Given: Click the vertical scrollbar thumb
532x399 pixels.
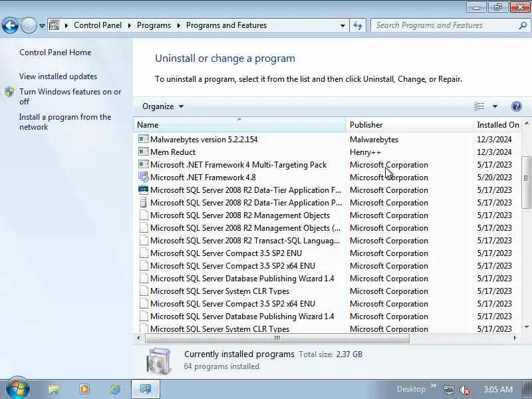Looking at the screenshot, I should coord(527,182).
